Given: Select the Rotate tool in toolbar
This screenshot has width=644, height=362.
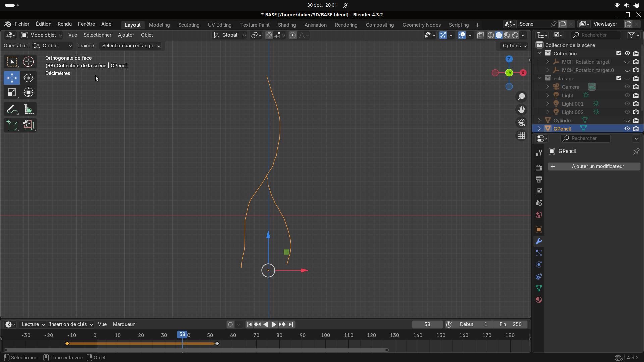Looking at the screenshot, I should pos(28,78).
